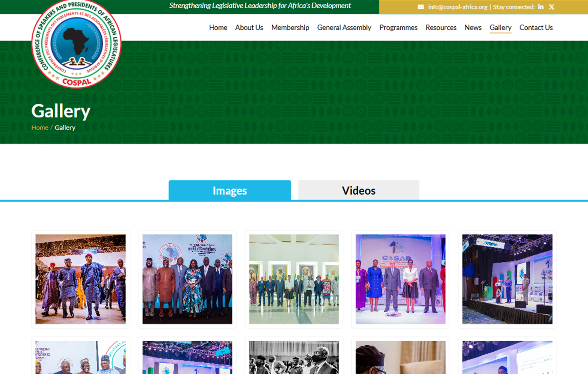The width and height of the screenshot is (588, 374).
Task: Click info@cospal-africa.org email link
Action: tap(458, 7)
